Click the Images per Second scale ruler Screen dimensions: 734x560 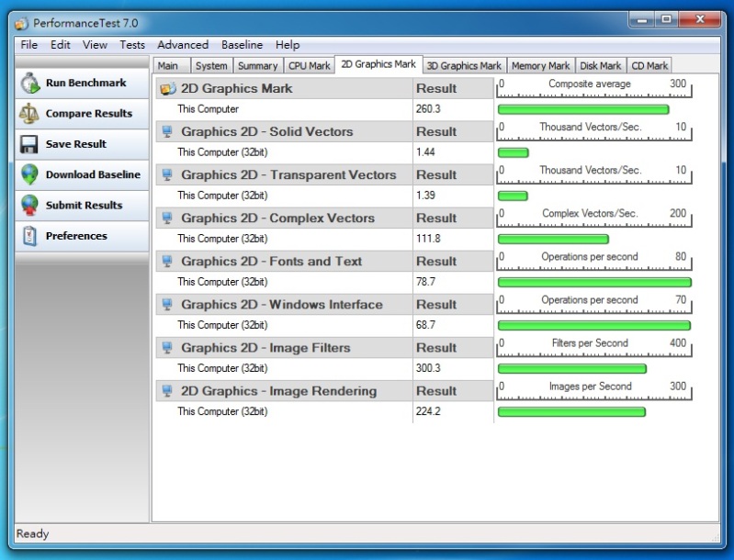coord(593,392)
